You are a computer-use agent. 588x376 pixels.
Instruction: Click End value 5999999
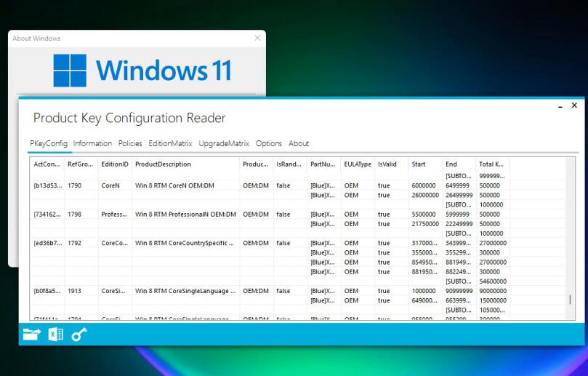coord(457,215)
